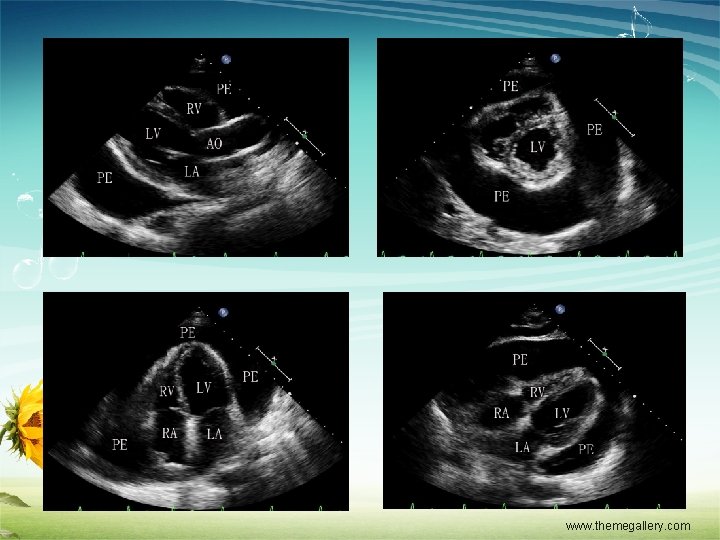The image size is (720, 540).
Task: Click the LV label in the subcostal image
Action: click(x=562, y=413)
